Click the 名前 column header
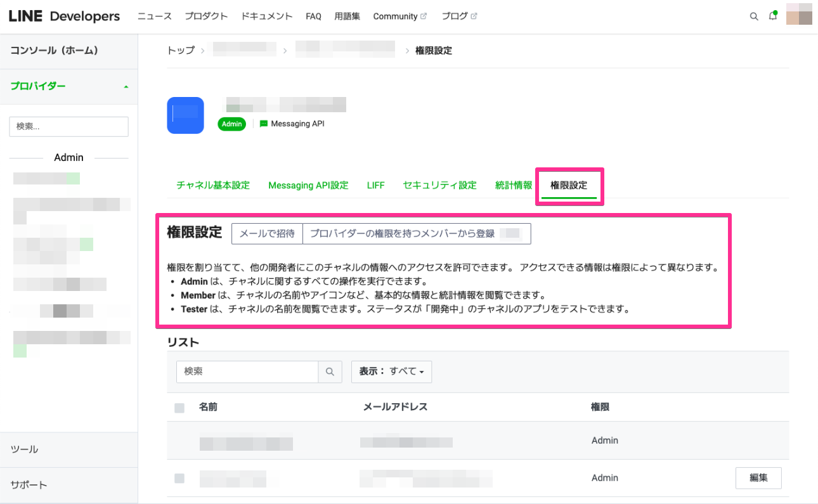818x504 pixels. click(x=208, y=407)
